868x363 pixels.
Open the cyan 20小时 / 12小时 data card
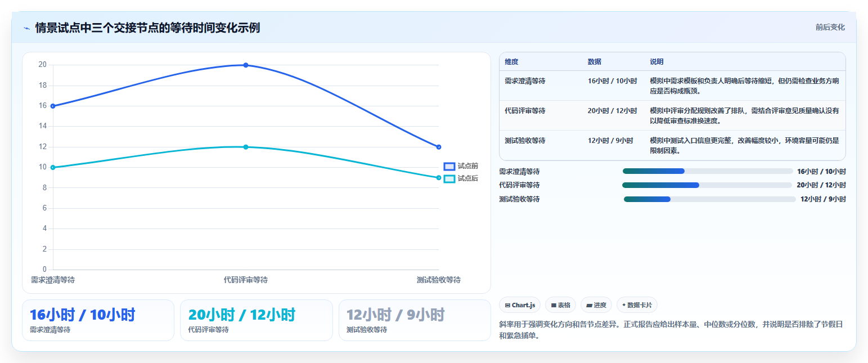[x=257, y=320]
